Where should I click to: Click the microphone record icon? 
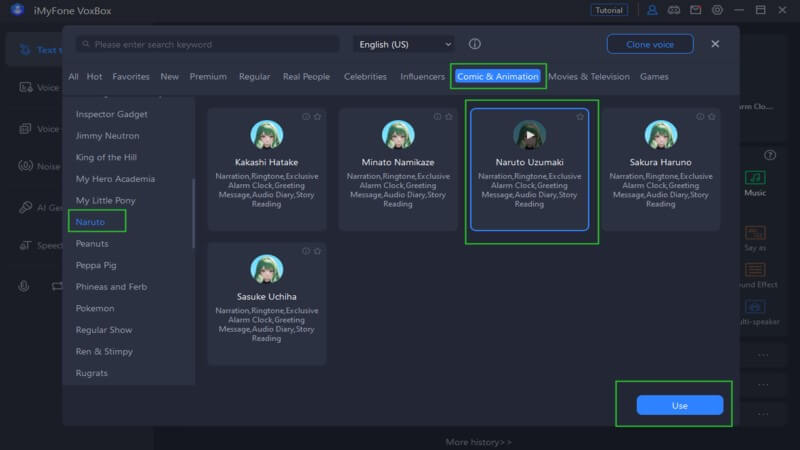(x=23, y=286)
